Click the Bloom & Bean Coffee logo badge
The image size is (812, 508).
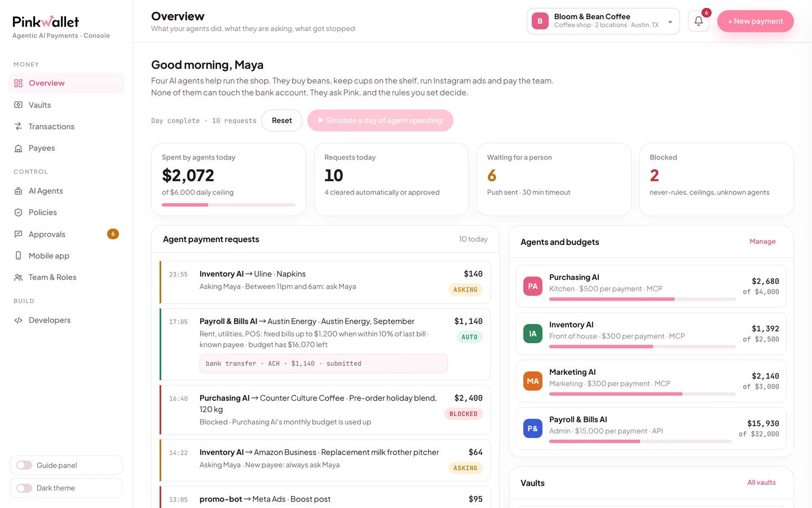(x=540, y=21)
